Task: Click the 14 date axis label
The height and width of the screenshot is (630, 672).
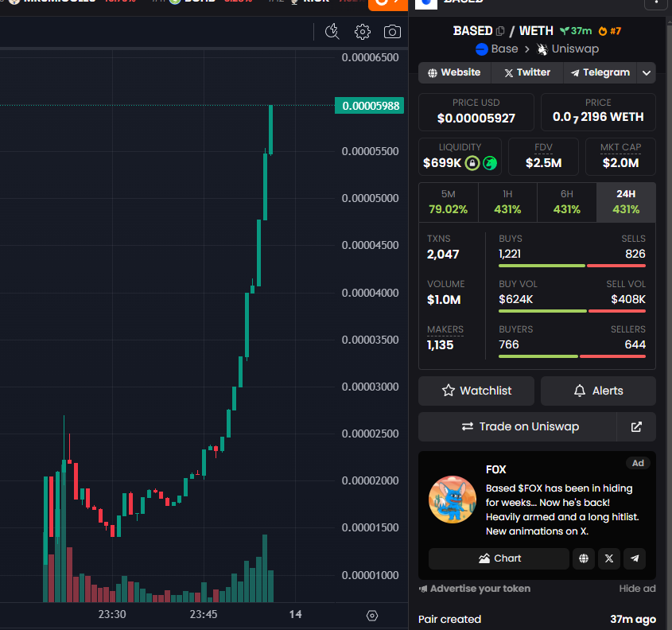Action: (x=295, y=615)
